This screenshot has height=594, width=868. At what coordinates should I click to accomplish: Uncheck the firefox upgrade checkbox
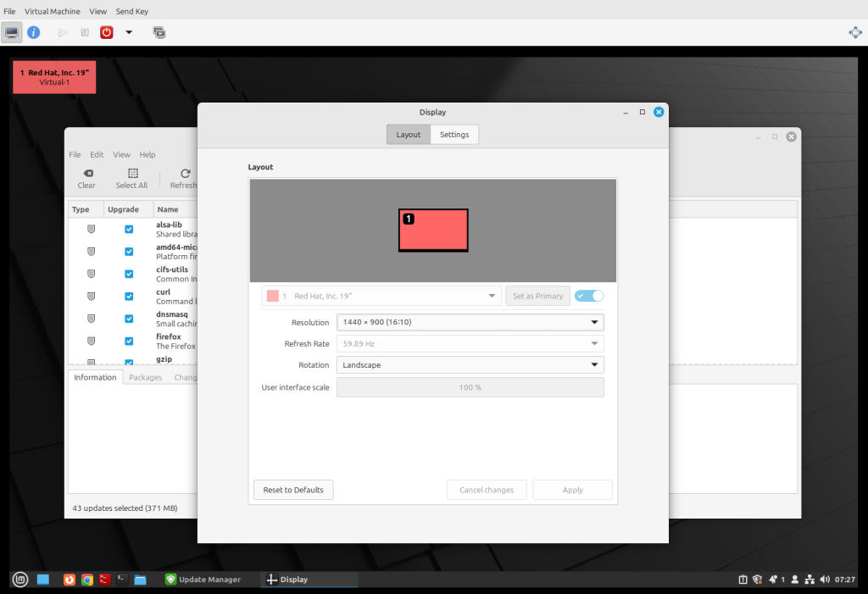tap(129, 341)
